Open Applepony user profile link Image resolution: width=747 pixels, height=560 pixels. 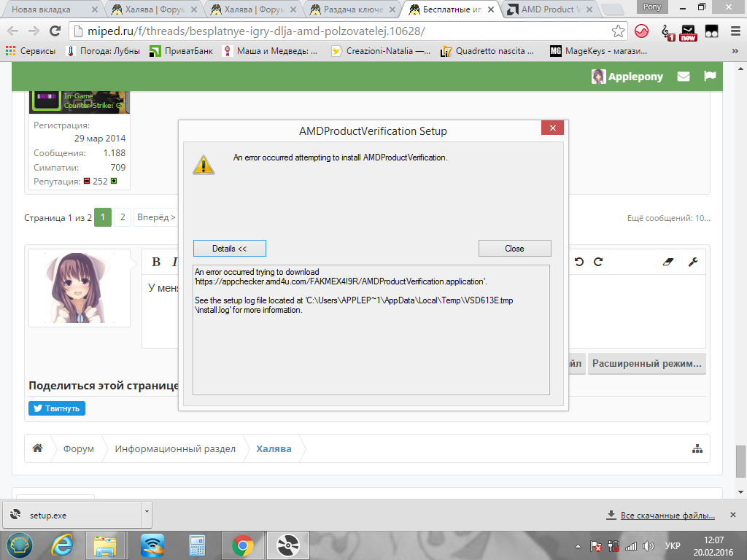627,77
